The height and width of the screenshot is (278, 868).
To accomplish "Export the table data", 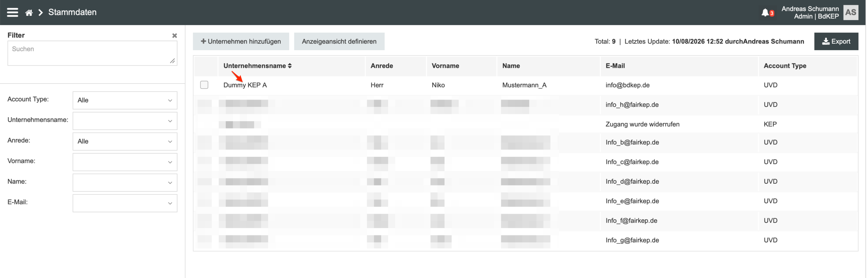I will tap(836, 41).
